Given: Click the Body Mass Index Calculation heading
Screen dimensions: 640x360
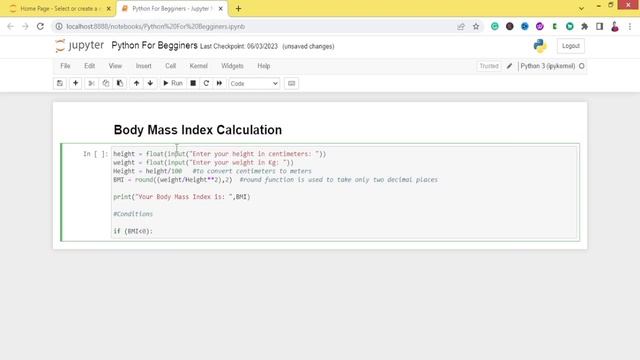Looking at the screenshot, I should [x=198, y=130].
